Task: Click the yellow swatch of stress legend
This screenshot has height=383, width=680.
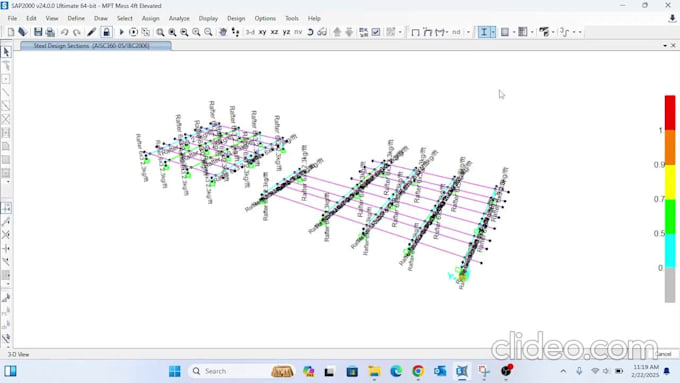Action: [x=670, y=182]
